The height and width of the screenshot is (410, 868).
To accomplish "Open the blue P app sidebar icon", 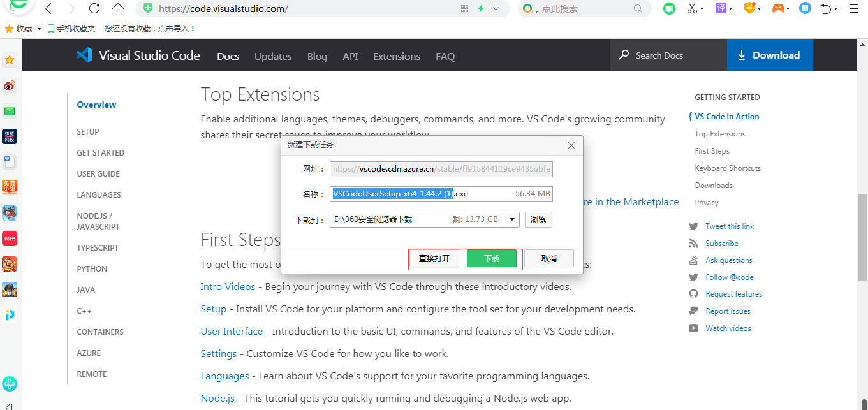I will (10, 314).
